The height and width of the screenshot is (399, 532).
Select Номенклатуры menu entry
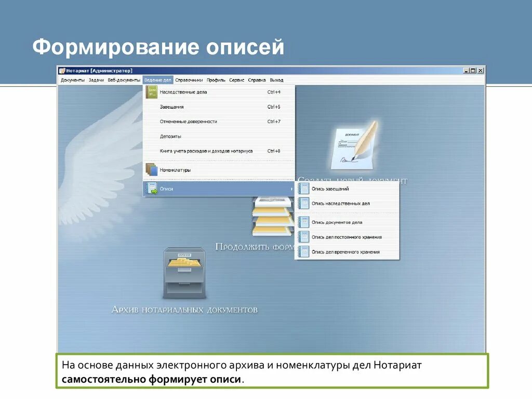click(219, 170)
